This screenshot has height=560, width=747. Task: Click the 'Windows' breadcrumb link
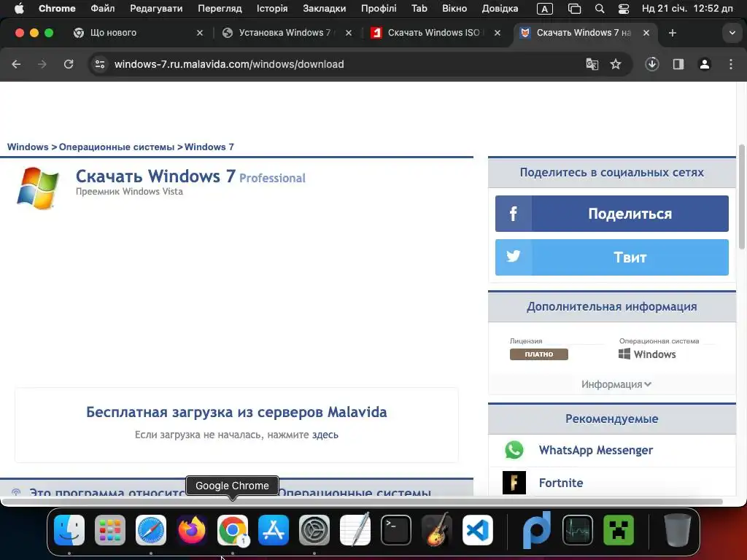(28, 147)
